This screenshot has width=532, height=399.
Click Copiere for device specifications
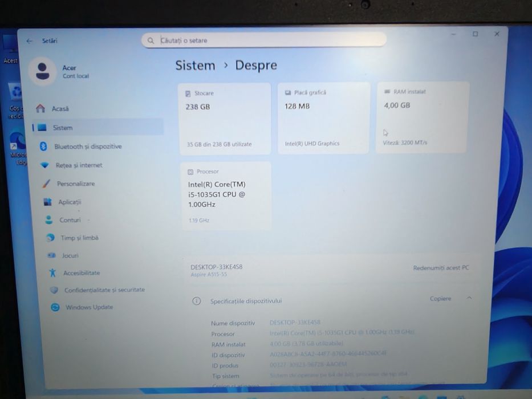click(x=440, y=299)
